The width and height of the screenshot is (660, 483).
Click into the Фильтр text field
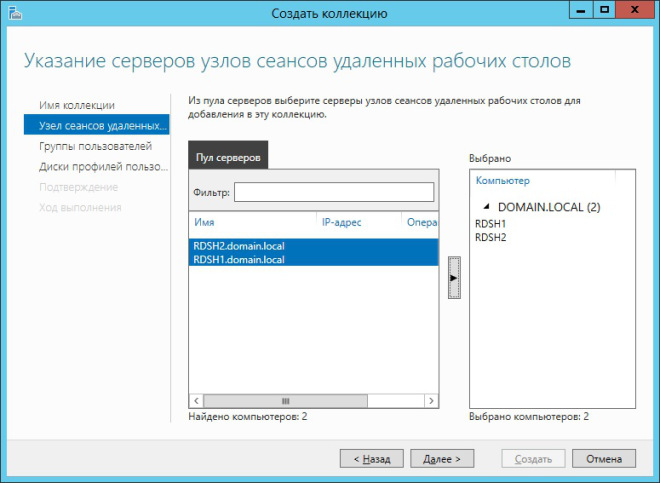pyautogui.click(x=334, y=191)
